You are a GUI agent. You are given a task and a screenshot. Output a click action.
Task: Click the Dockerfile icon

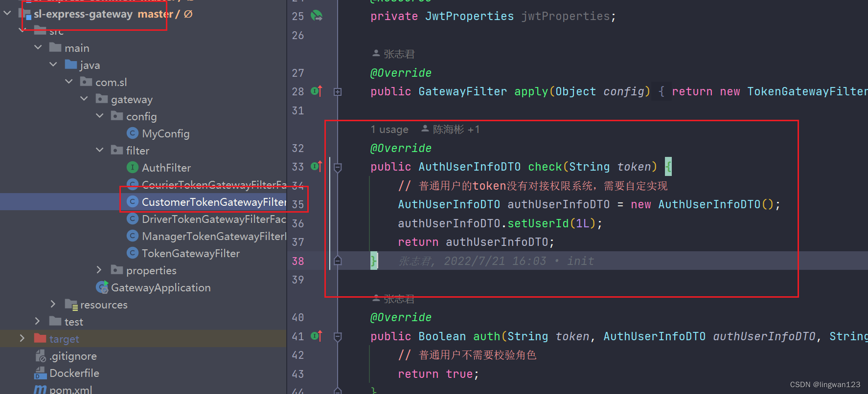pyautogui.click(x=41, y=373)
